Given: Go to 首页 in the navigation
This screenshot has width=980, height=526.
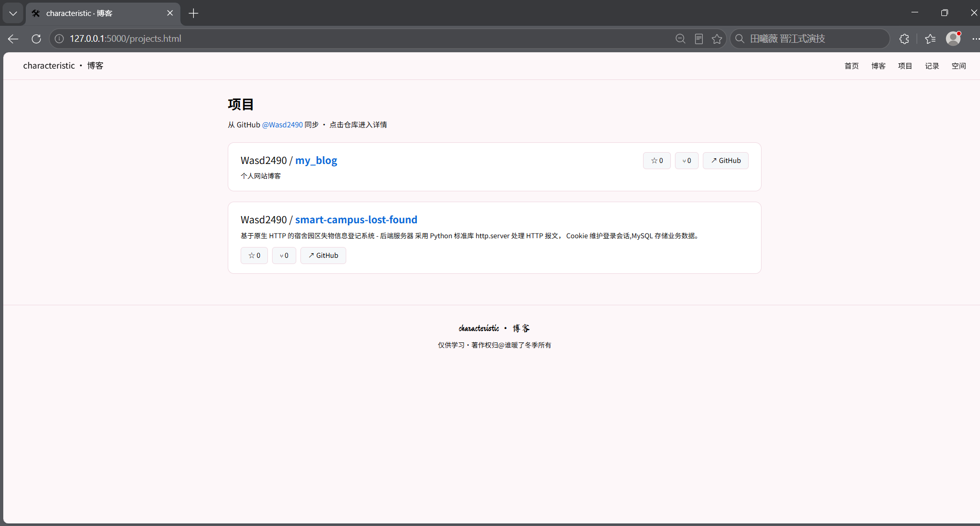Looking at the screenshot, I should [852, 66].
